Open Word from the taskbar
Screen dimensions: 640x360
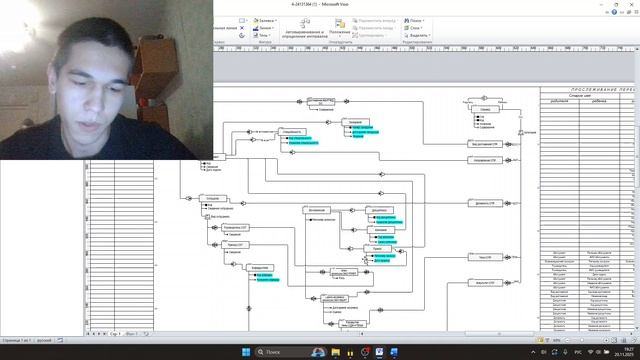394,352
